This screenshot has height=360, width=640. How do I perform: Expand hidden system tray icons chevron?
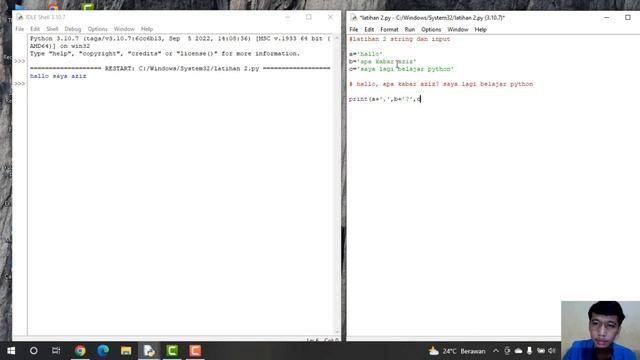click(496, 351)
